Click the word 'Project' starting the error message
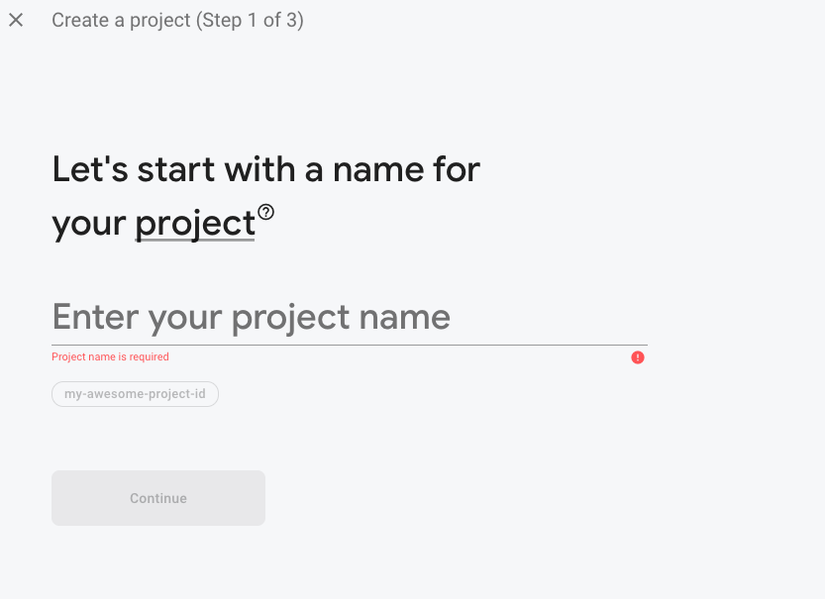The height and width of the screenshot is (599, 825). (x=69, y=357)
